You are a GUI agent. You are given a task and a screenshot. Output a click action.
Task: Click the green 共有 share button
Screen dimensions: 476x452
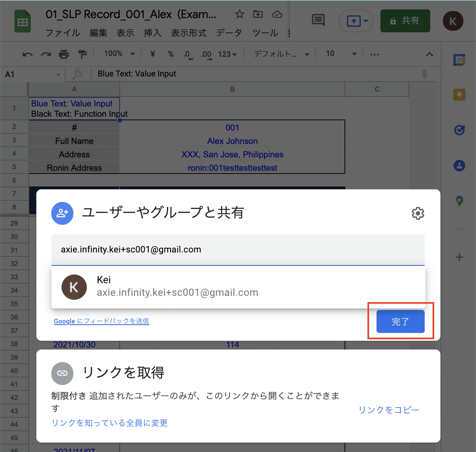coord(405,21)
